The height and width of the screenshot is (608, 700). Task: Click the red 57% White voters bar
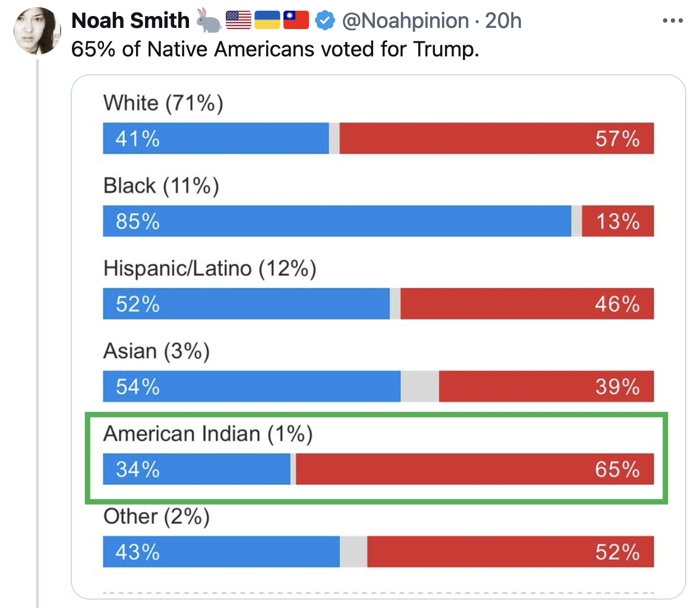[x=496, y=138]
